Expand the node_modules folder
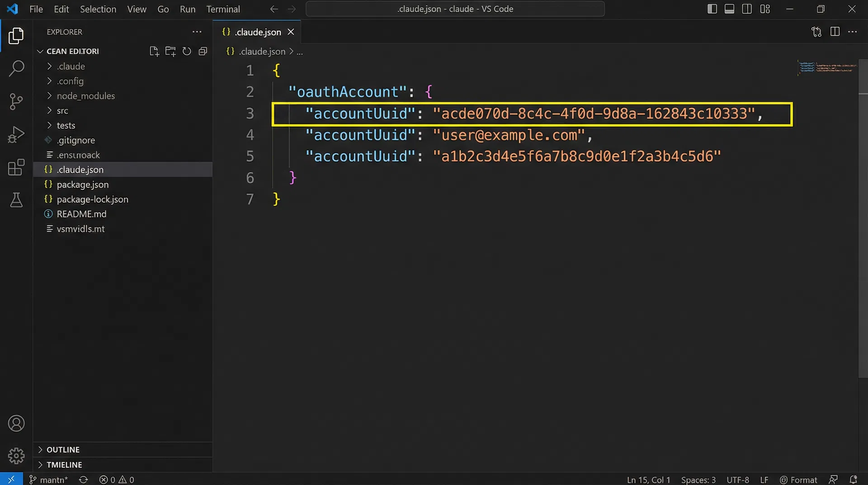 (85, 96)
